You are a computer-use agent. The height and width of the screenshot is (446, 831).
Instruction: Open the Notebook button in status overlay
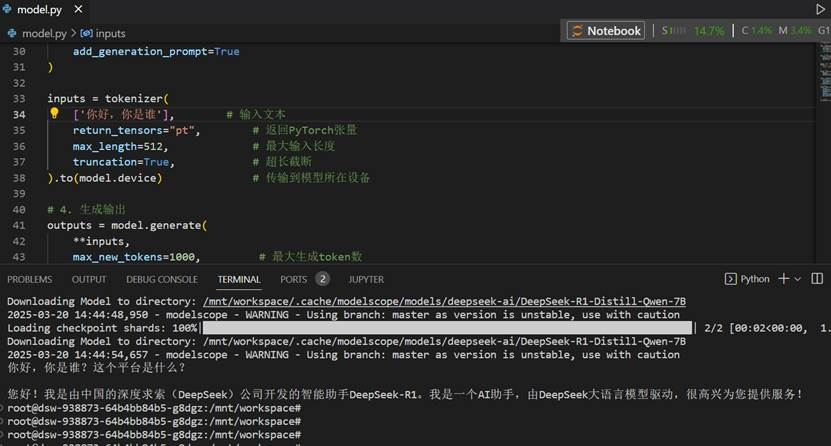(x=606, y=31)
